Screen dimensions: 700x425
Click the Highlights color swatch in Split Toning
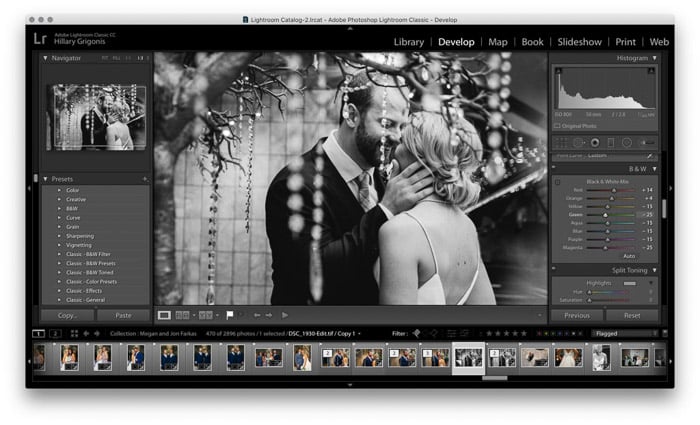point(629,283)
